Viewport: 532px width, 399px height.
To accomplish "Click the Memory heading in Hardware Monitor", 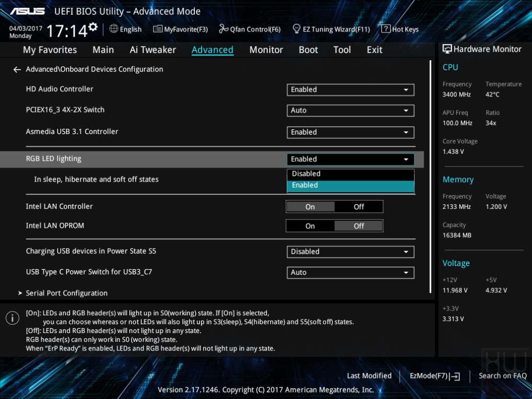I will pyautogui.click(x=458, y=180).
